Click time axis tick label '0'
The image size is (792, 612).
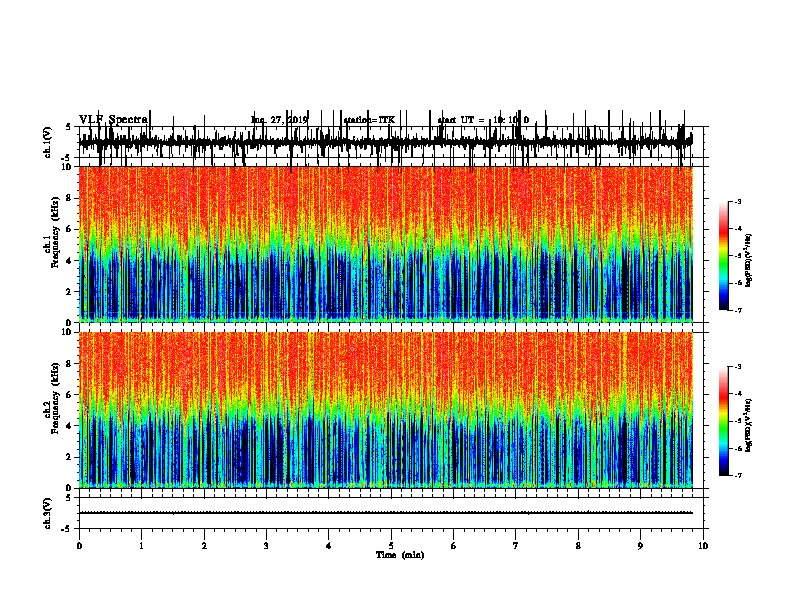[x=79, y=546]
